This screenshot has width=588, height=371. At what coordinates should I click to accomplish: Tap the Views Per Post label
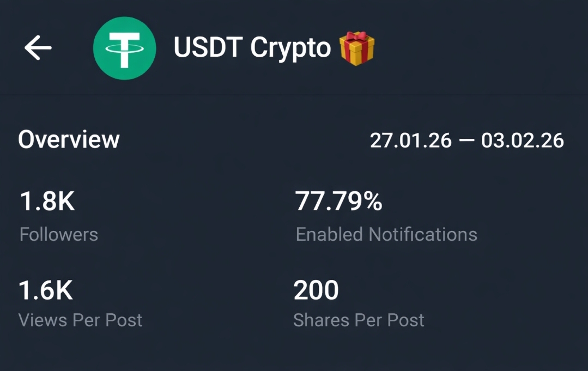point(80,320)
